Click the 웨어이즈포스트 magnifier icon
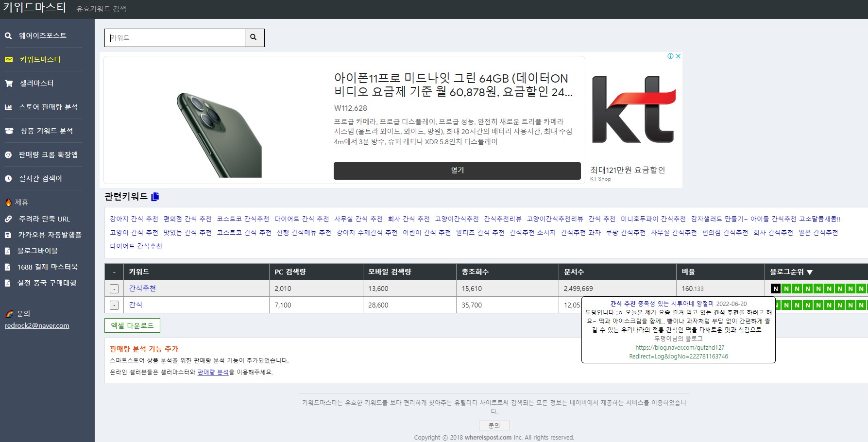The height and width of the screenshot is (442, 868). (8, 36)
